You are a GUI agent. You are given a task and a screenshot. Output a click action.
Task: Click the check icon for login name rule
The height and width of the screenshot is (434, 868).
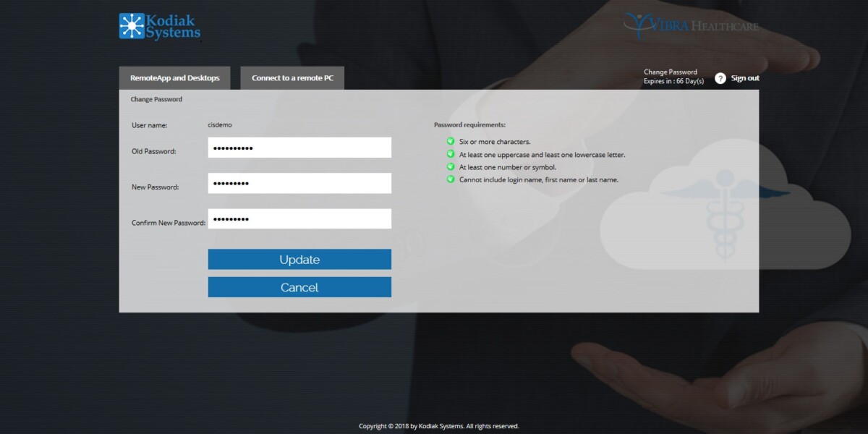coord(451,179)
